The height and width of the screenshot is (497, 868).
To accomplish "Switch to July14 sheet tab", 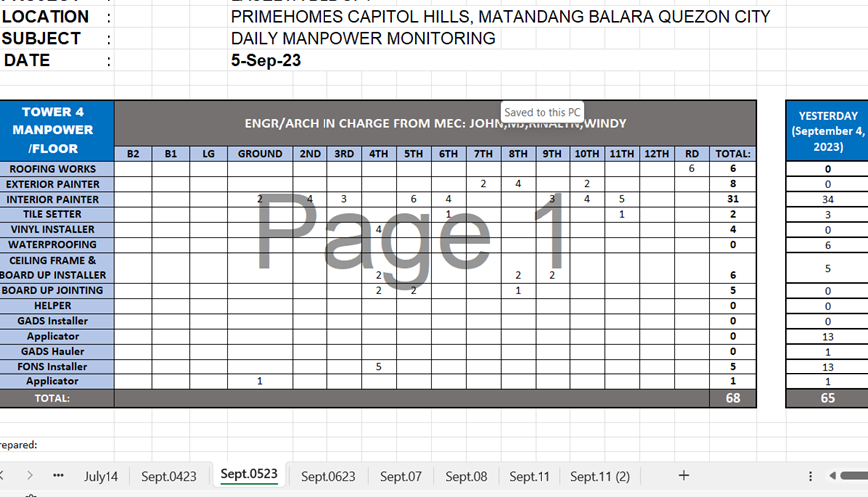I will tap(101, 476).
